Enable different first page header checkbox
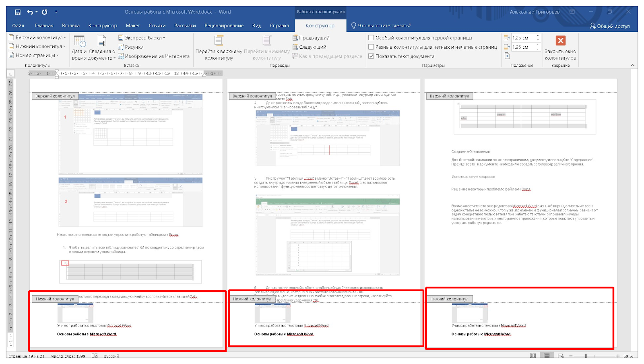 pos(371,38)
